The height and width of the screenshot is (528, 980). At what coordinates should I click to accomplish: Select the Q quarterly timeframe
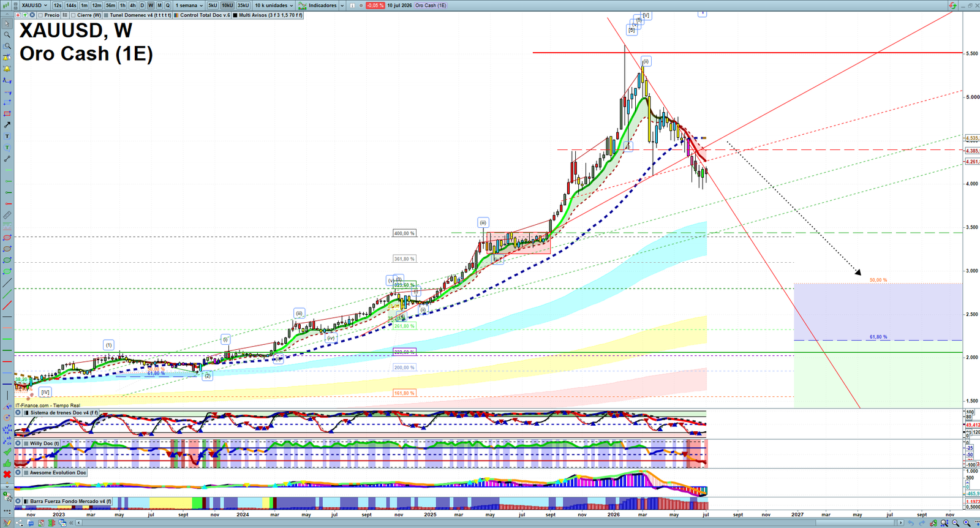[168, 6]
